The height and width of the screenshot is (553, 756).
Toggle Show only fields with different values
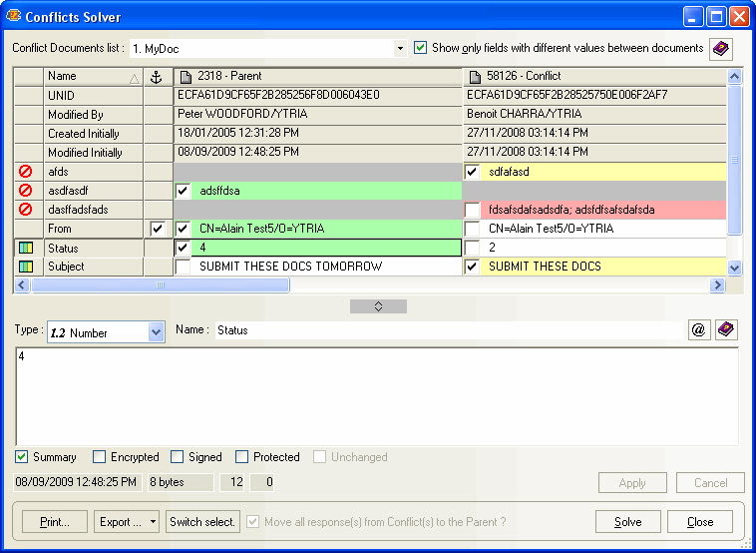click(421, 48)
